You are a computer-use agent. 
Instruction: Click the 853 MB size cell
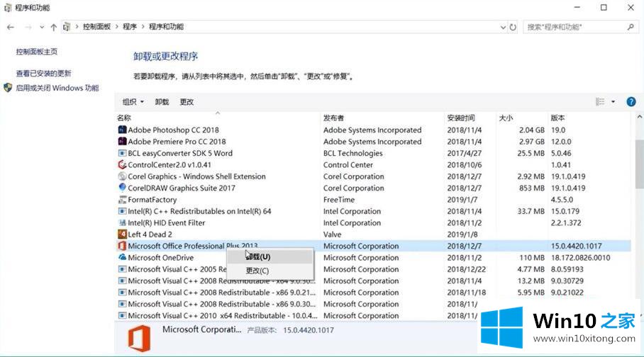(532, 188)
